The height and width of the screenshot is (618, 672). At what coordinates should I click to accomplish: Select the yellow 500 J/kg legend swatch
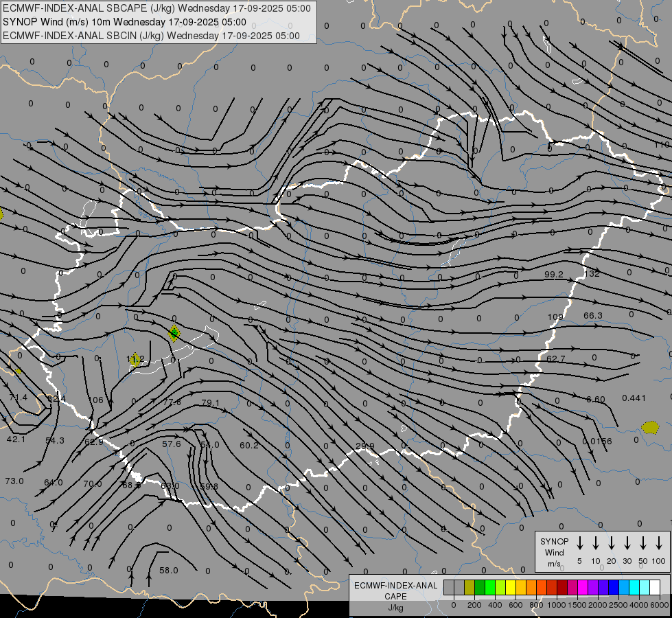[511, 587]
